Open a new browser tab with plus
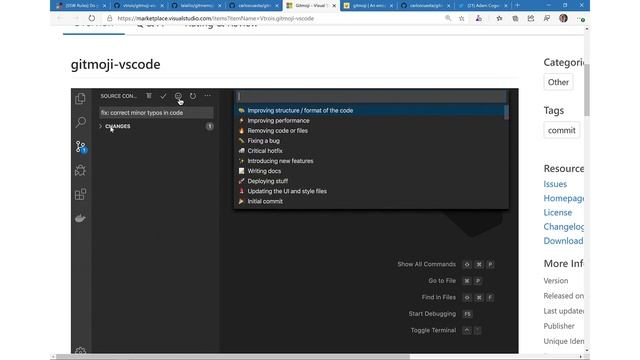The height and width of the screenshot is (360, 640). click(x=518, y=5)
